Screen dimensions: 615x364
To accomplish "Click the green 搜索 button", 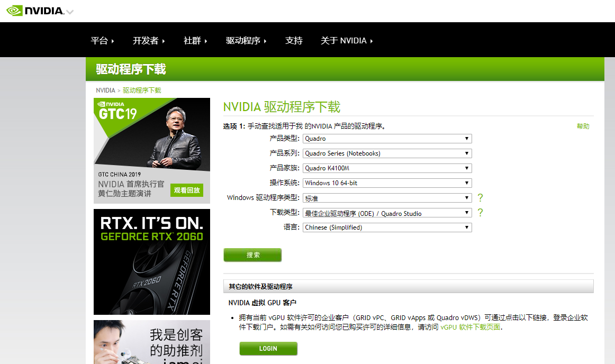I will pyautogui.click(x=252, y=255).
